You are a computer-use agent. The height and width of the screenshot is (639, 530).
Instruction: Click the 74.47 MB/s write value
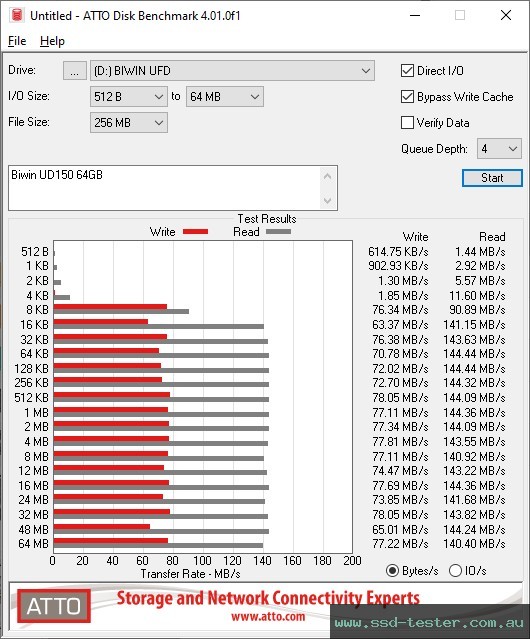point(400,471)
